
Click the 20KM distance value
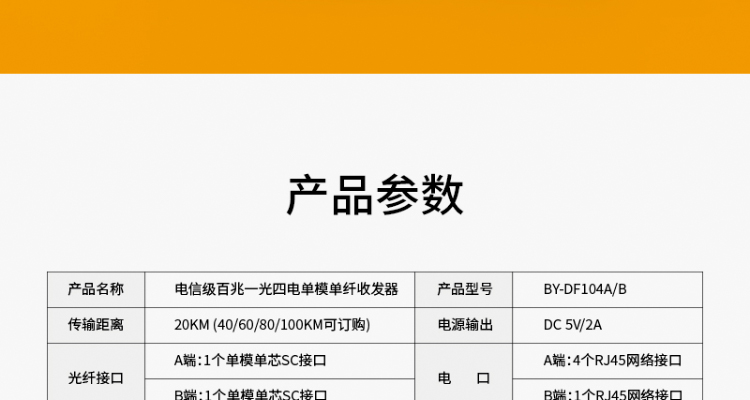(x=191, y=325)
